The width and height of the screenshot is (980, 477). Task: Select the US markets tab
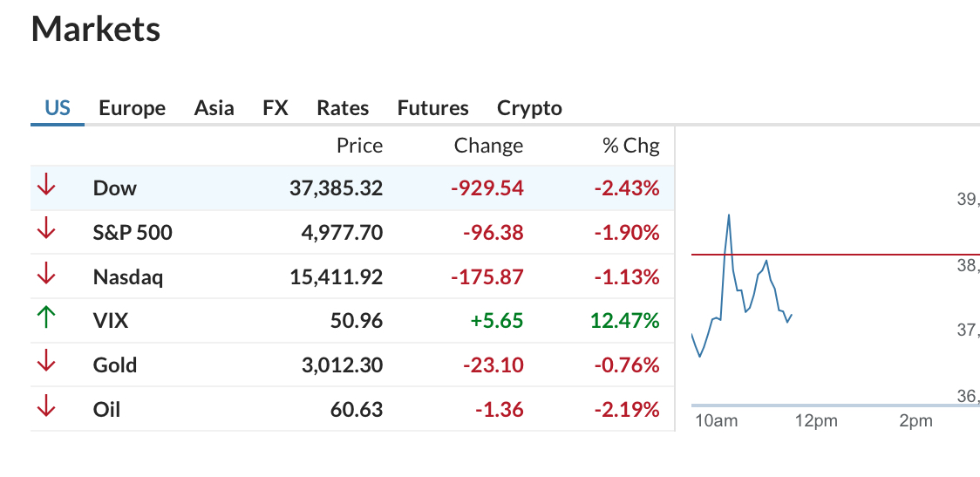[57, 108]
